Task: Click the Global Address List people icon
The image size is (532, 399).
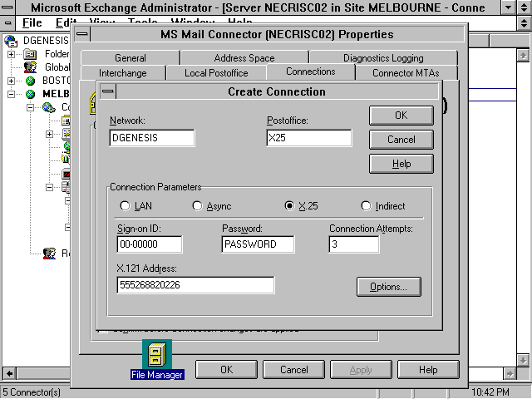Action: pyautogui.click(x=30, y=67)
